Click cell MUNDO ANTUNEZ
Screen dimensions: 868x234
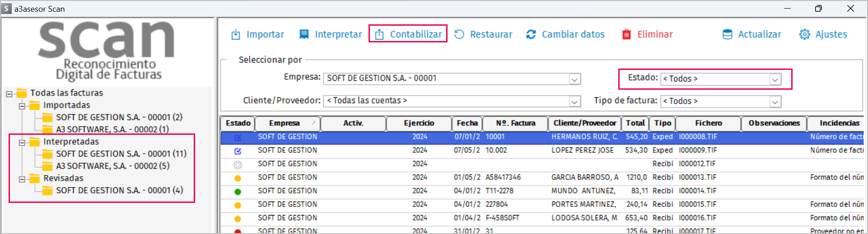coord(583,191)
